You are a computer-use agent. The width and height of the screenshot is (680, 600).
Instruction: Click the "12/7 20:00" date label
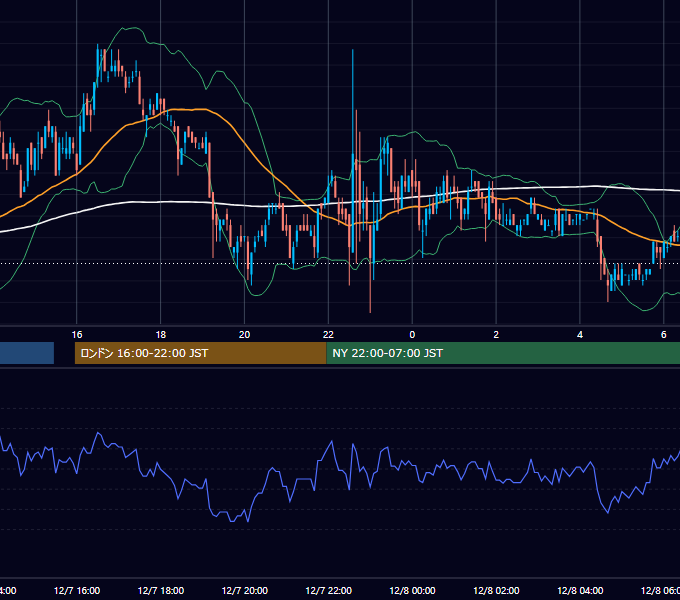[245, 590]
